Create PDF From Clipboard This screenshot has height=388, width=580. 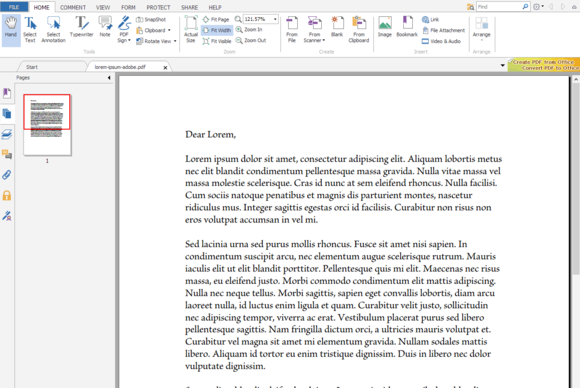pos(358,30)
